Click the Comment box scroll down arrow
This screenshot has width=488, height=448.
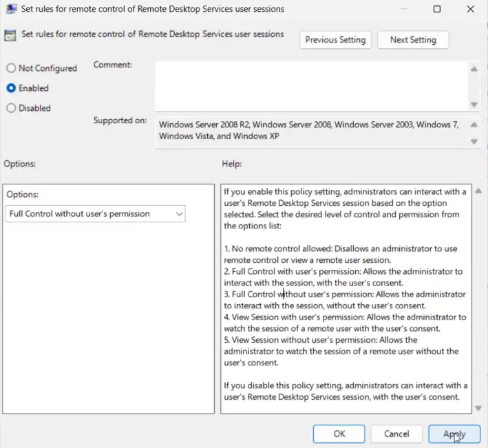point(474,104)
